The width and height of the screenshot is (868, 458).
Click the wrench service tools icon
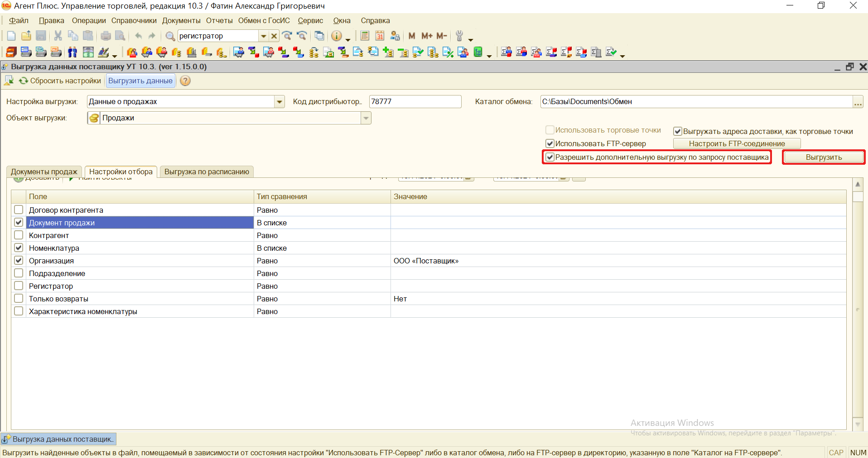pyautogui.click(x=459, y=36)
